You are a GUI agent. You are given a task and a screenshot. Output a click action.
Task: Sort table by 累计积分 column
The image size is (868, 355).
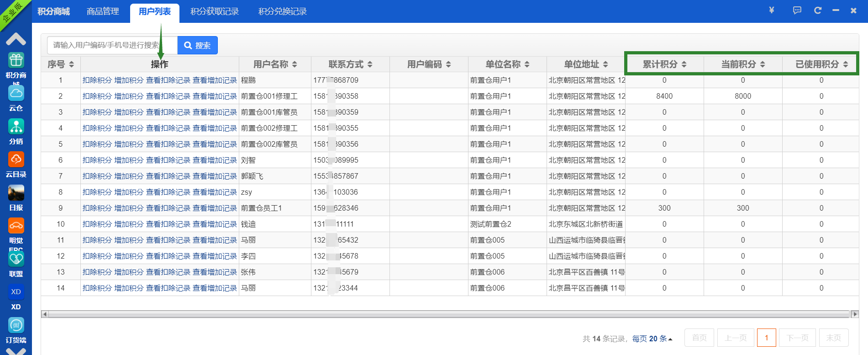tap(664, 64)
